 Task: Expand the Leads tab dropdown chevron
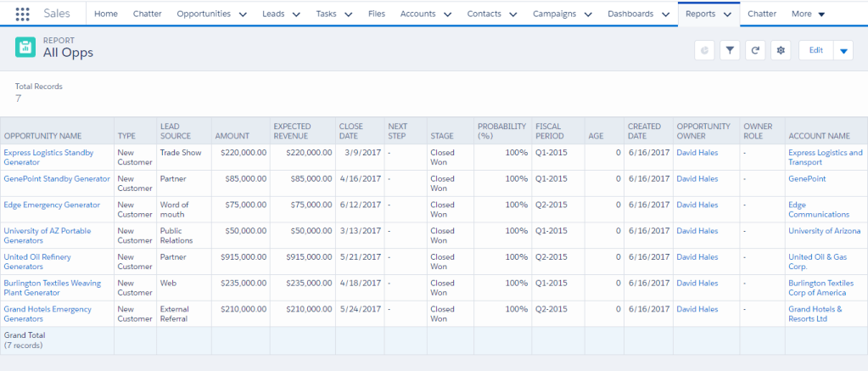(x=295, y=14)
